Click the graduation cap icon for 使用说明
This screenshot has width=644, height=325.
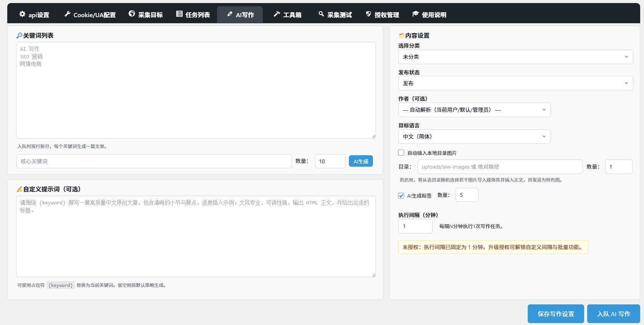pos(416,14)
